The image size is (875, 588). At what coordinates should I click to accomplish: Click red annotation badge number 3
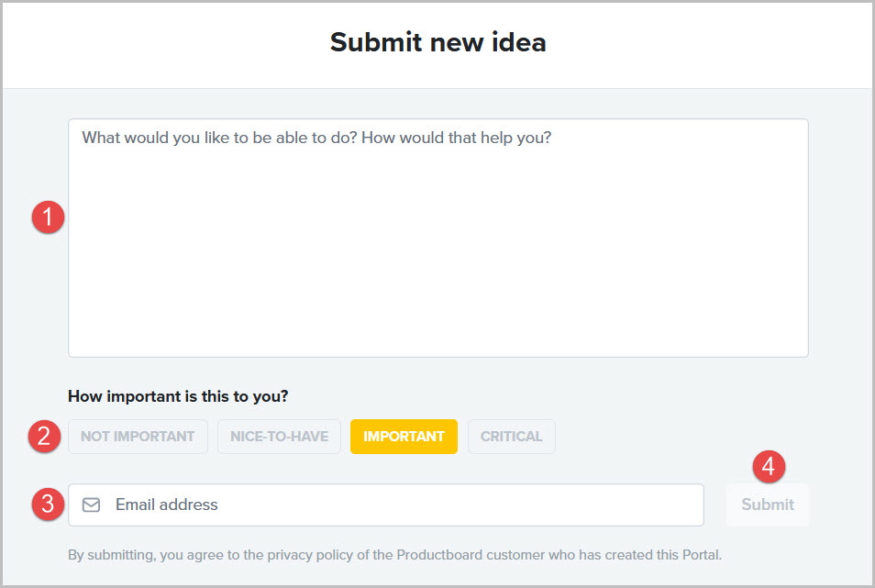(x=48, y=505)
